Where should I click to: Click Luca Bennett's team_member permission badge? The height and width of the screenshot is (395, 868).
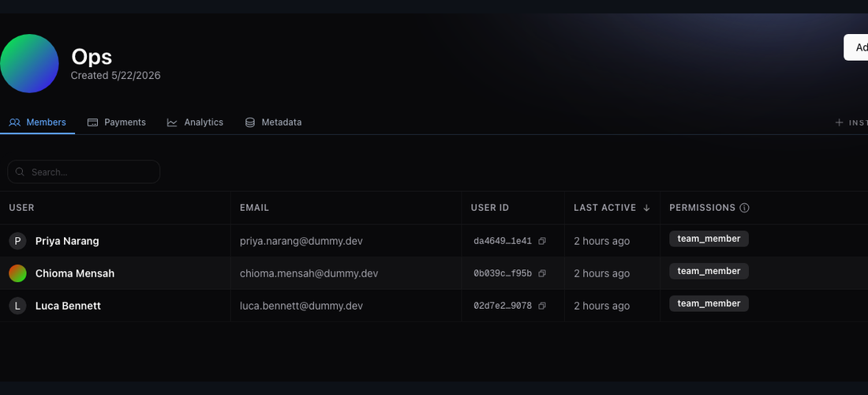click(709, 303)
